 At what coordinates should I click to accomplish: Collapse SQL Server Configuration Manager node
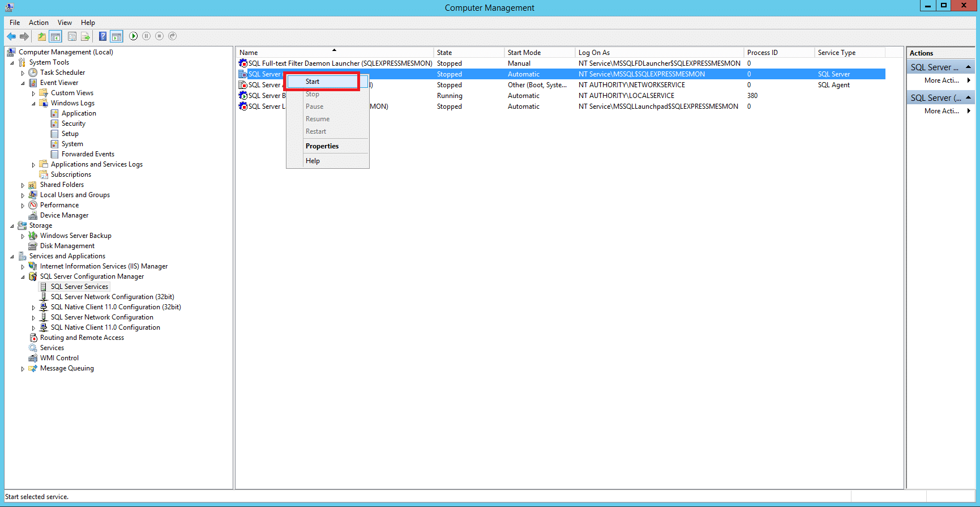[23, 277]
